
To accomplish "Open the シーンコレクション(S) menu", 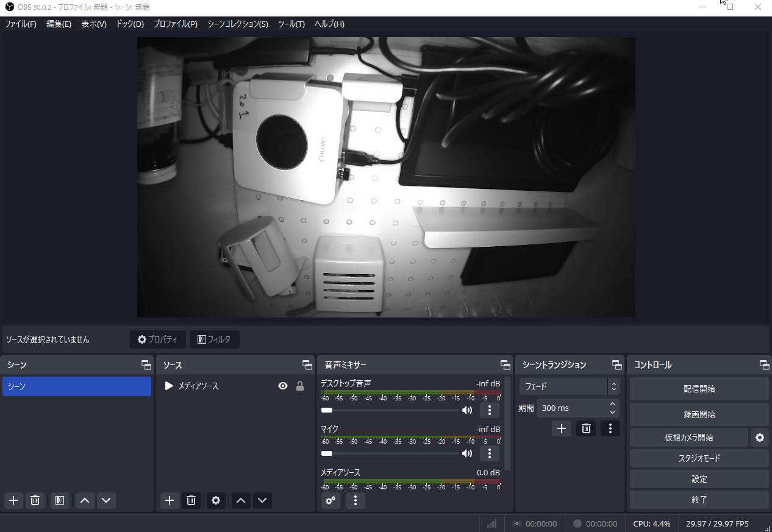I will click(x=237, y=24).
